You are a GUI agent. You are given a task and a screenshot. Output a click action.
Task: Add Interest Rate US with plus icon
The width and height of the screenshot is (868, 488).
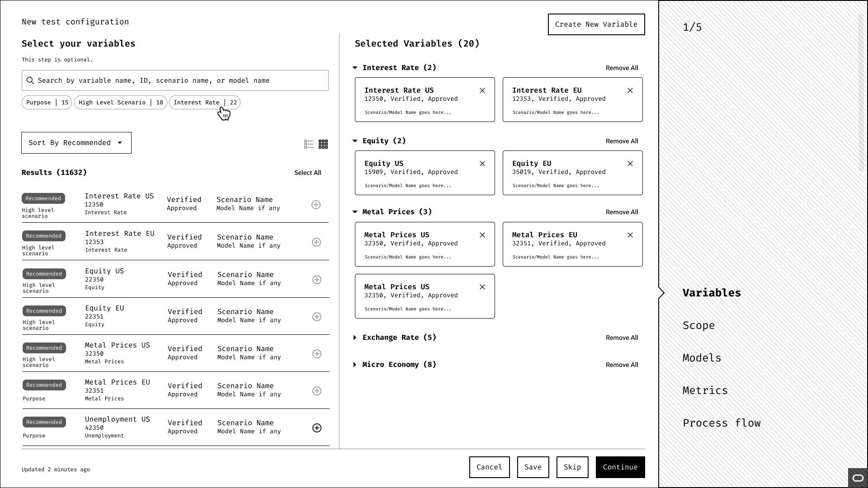click(x=316, y=205)
